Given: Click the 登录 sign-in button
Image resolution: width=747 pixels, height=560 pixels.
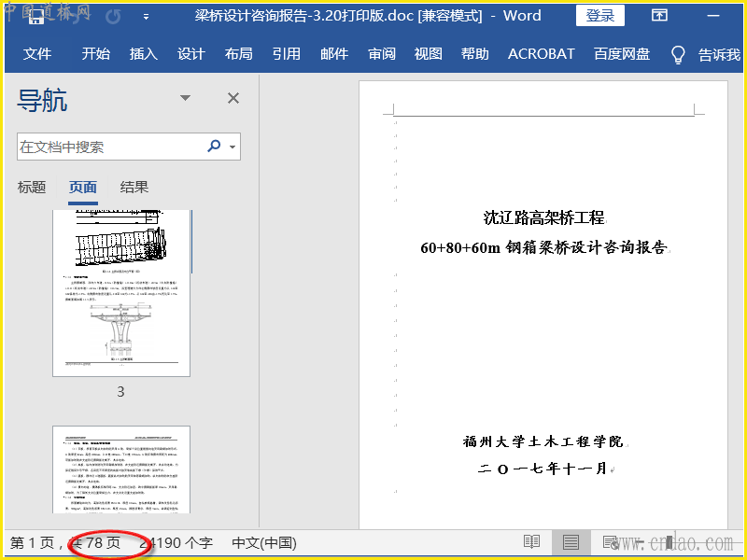Looking at the screenshot, I should [x=599, y=16].
